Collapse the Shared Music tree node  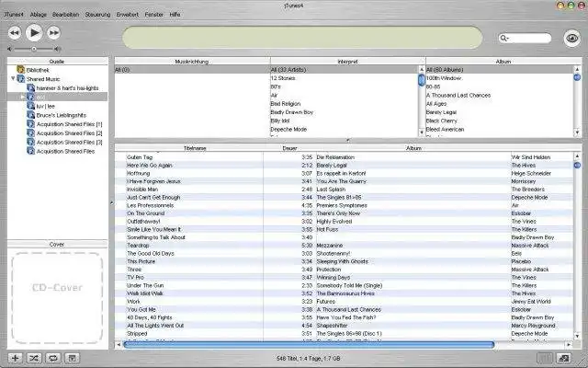click(13, 79)
